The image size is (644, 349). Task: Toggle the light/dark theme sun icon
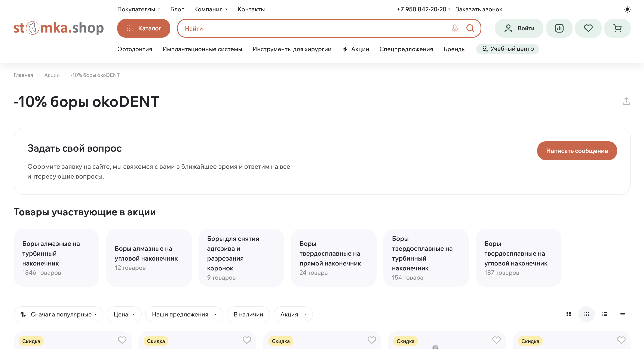[x=627, y=9]
